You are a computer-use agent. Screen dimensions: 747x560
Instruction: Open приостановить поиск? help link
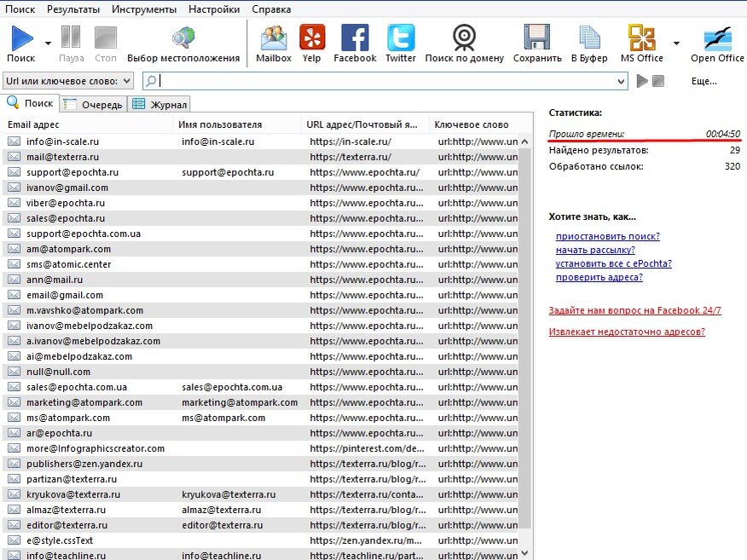pos(607,236)
